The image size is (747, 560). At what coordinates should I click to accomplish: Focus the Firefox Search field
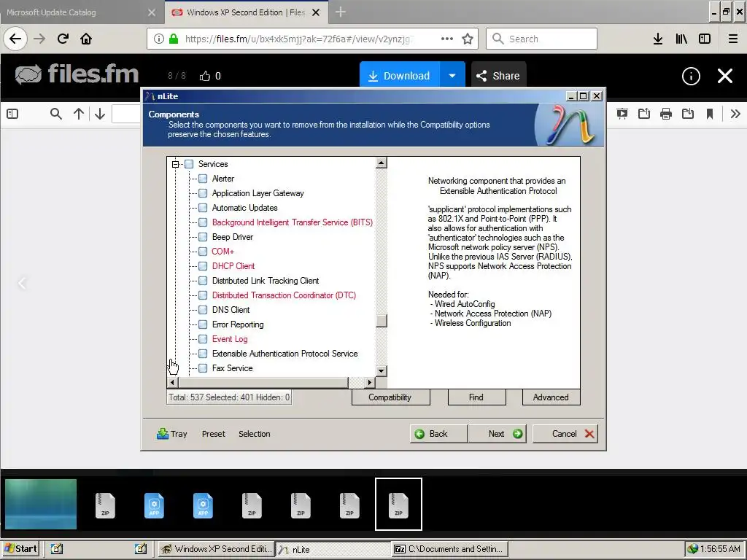541,39
